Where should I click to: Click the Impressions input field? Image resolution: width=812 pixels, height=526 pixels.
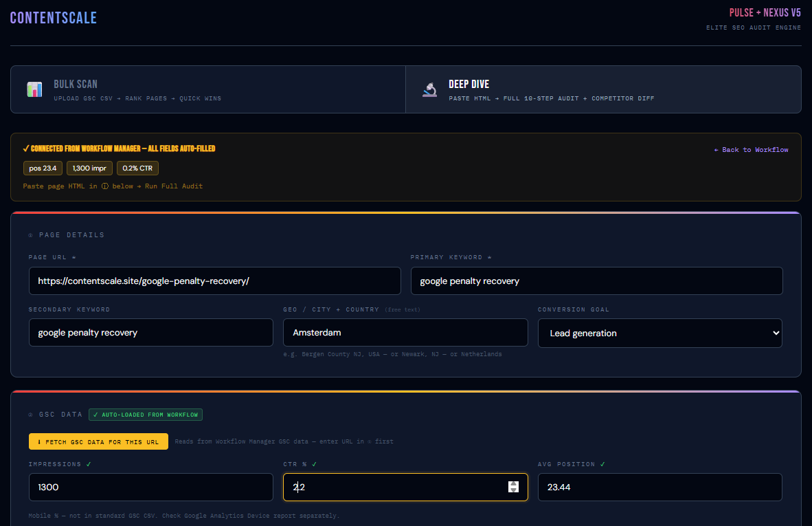point(150,487)
